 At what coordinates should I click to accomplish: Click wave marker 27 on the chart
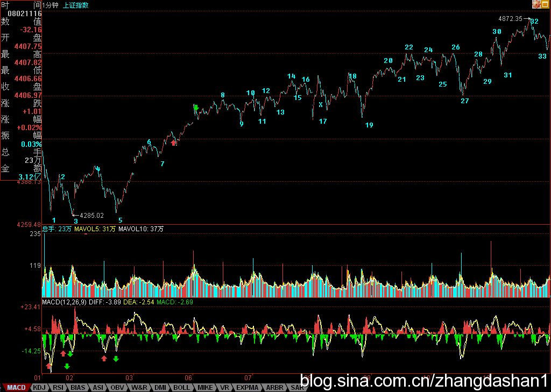coord(465,101)
